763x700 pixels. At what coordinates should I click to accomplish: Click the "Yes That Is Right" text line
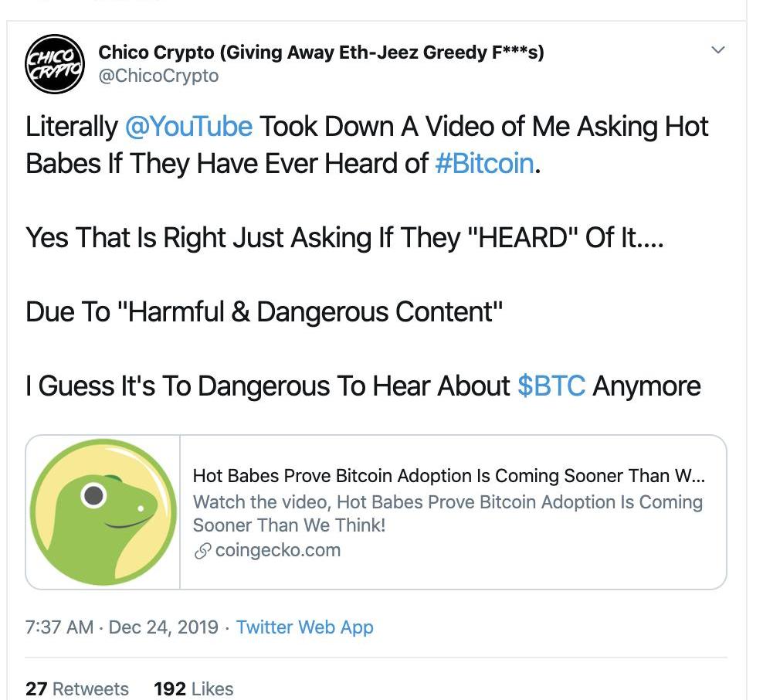(344, 237)
